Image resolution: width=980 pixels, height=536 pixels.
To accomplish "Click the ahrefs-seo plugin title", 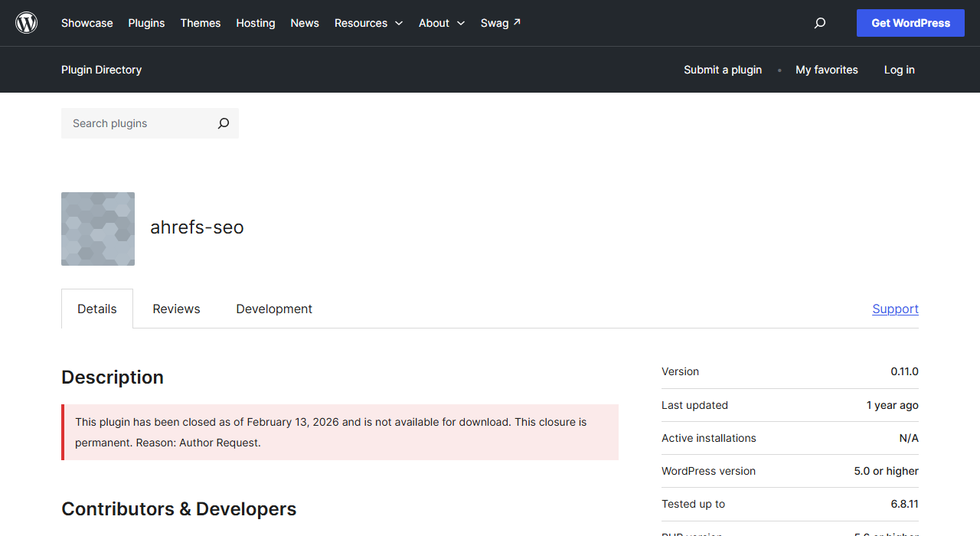I will tap(197, 227).
